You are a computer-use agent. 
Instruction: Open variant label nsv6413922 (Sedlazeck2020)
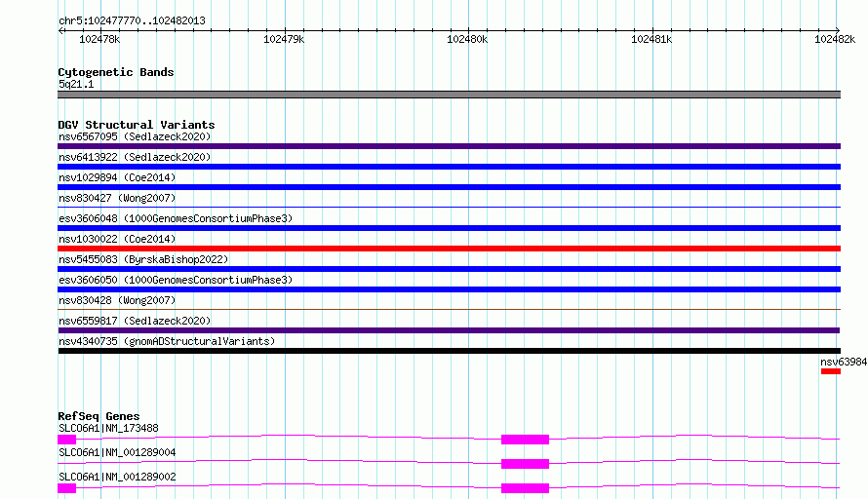tap(135, 157)
